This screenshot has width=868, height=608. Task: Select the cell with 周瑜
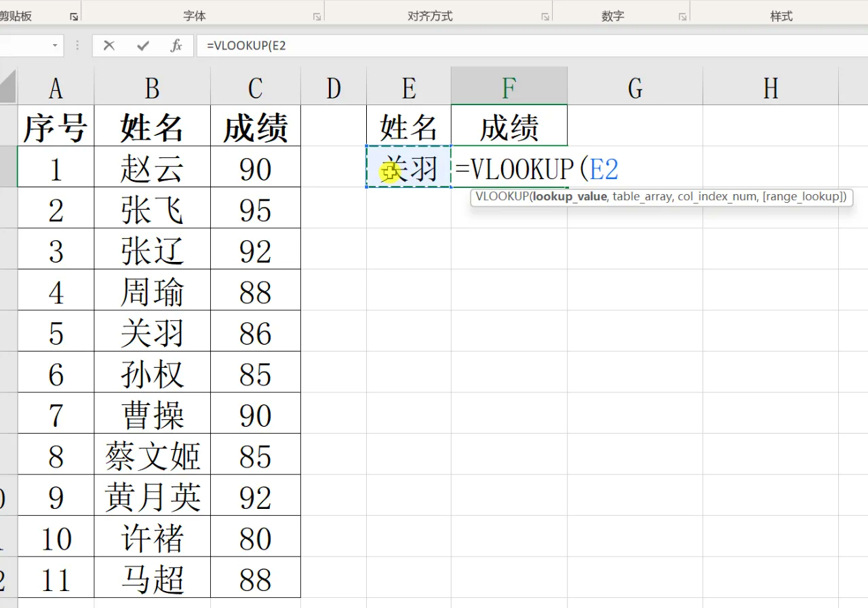pos(153,290)
